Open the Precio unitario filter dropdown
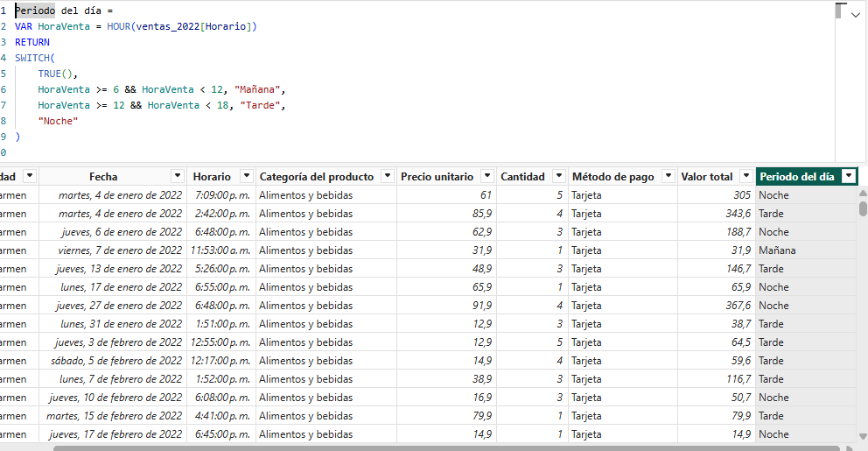The width and height of the screenshot is (868, 451). point(486,176)
